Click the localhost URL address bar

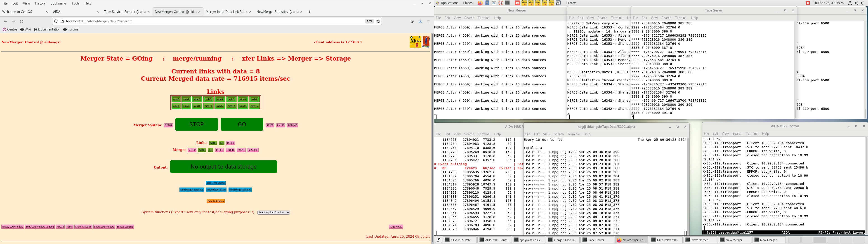pyautogui.click(x=202, y=21)
